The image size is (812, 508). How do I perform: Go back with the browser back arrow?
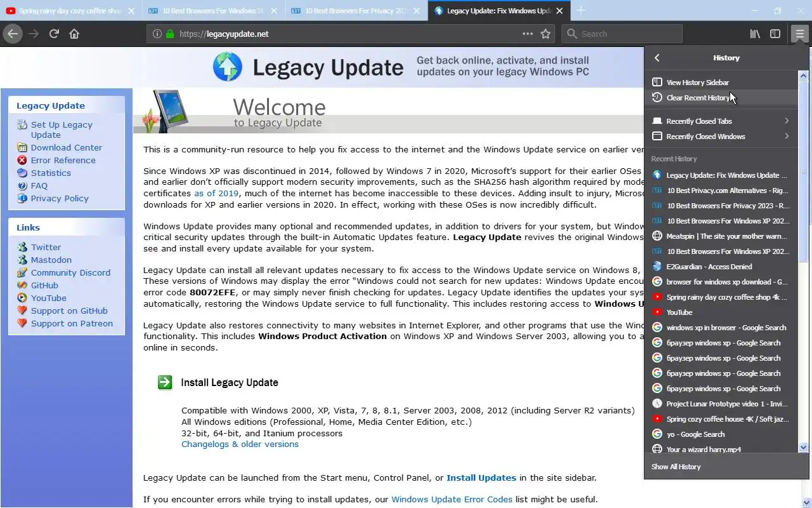click(13, 34)
